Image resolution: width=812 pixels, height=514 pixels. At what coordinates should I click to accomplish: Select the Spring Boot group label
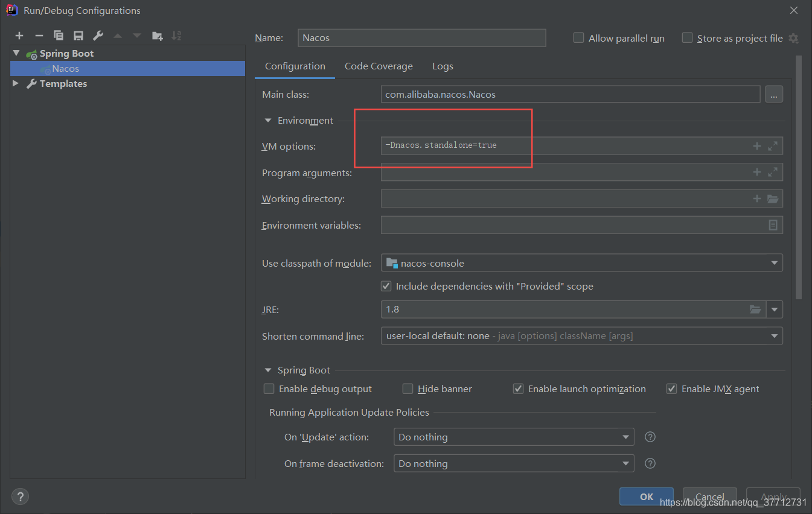(x=66, y=53)
